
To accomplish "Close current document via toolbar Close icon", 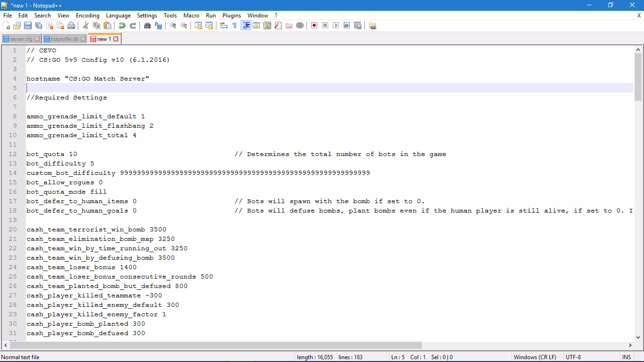I will click(50, 25).
